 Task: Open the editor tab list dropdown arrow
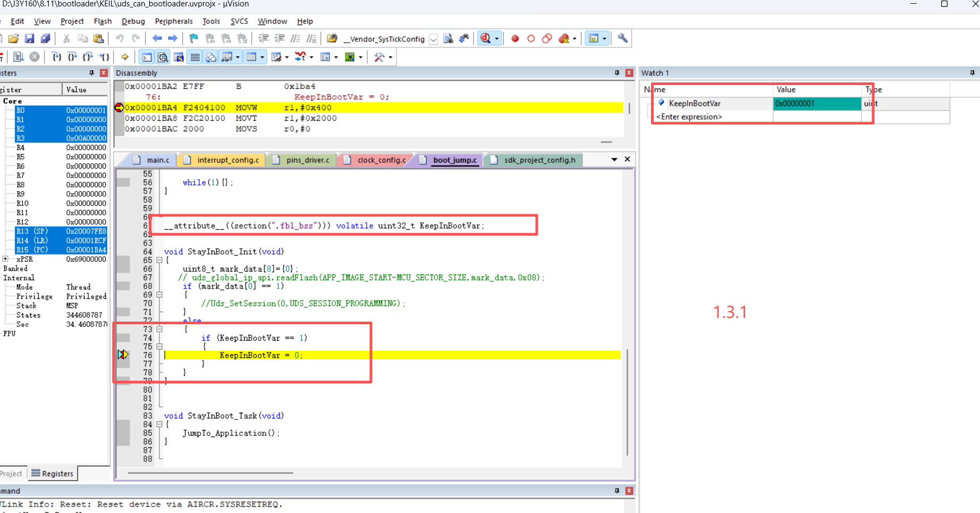click(614, 159)
